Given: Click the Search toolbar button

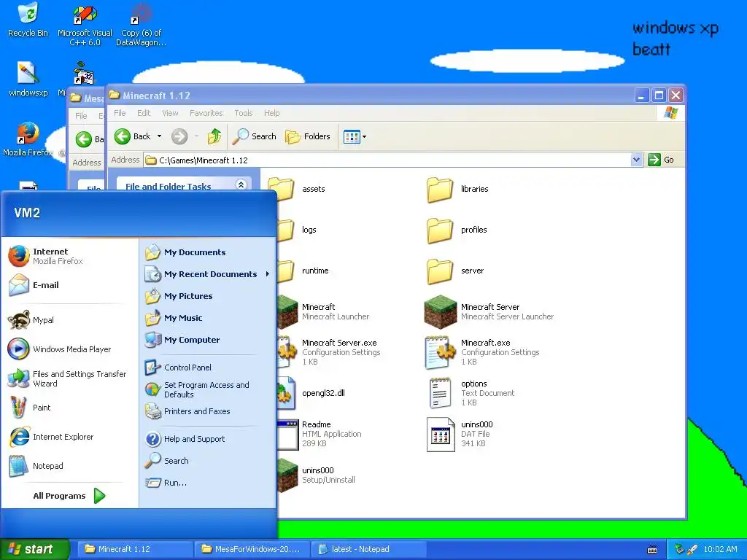Looking at the screenshot, I should [255, 136].
